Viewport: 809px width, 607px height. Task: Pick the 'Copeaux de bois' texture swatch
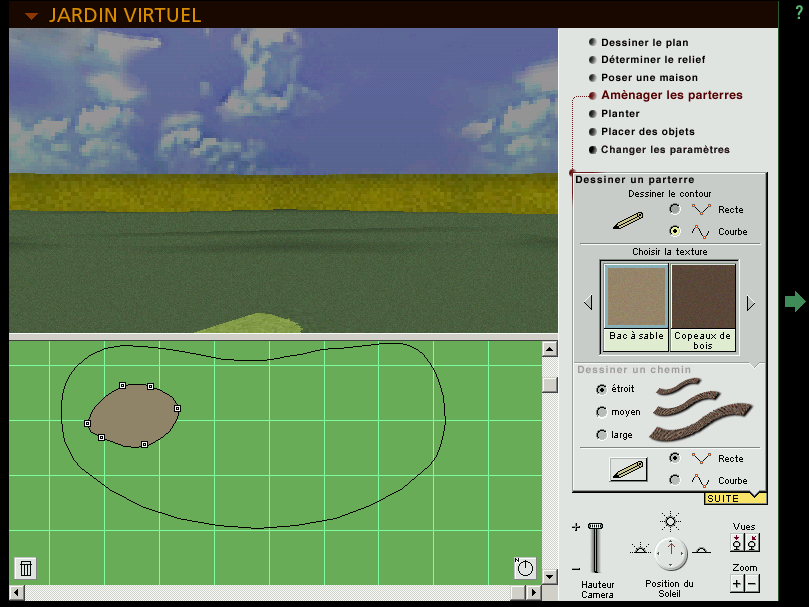(x=703, y=296)
